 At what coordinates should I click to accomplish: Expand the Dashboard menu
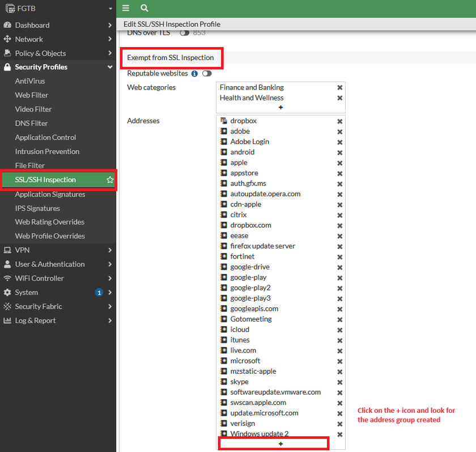click(x=110, y=25)
